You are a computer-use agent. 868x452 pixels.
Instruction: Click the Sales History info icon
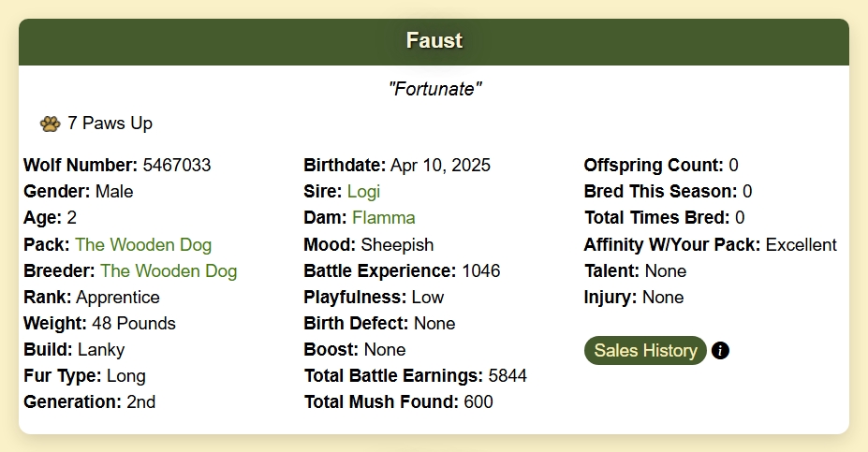point(720,351)
